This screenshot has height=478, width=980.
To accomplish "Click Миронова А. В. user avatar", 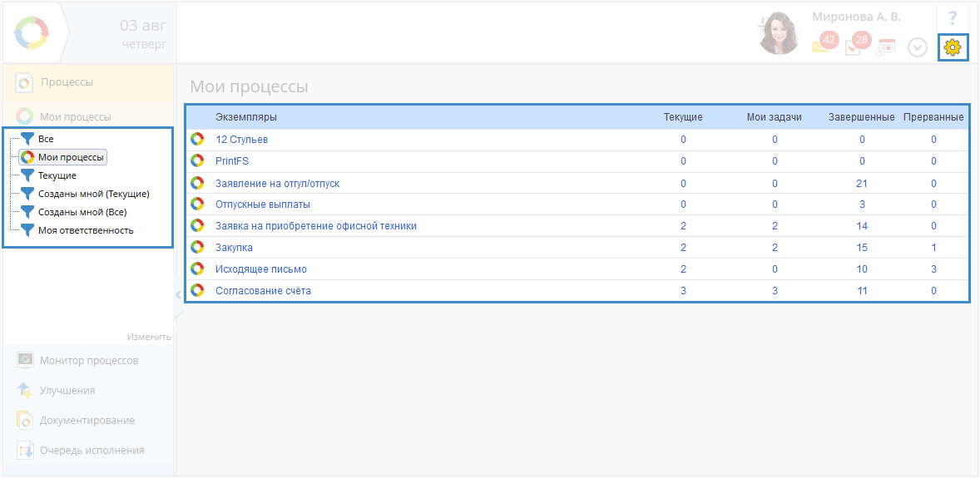I will click(x=780, y=34).
